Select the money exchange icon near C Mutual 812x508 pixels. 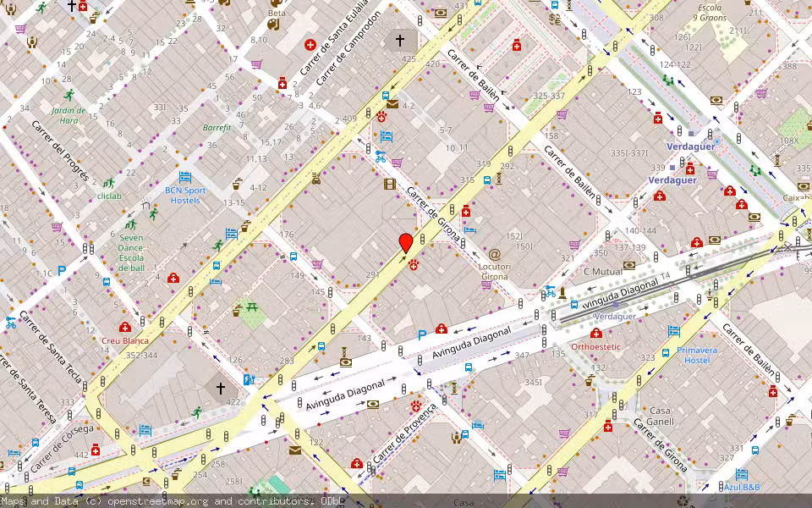coord(629,264)
